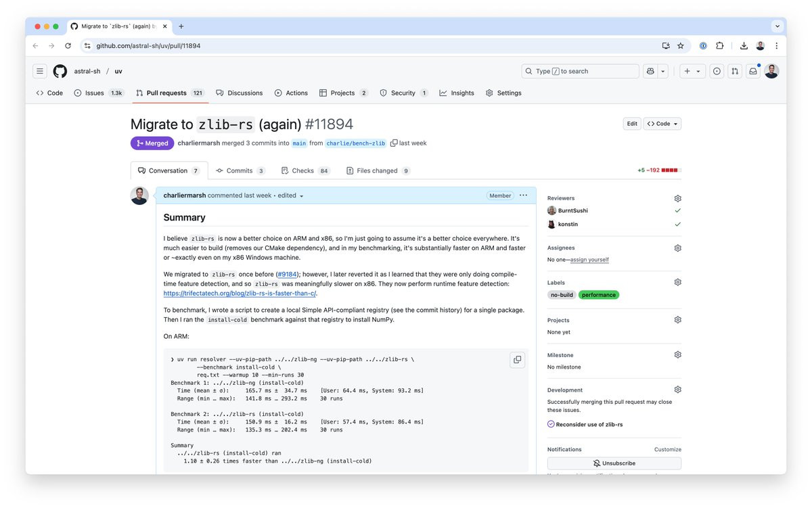Click the assign yourself link

coord(589,260)
